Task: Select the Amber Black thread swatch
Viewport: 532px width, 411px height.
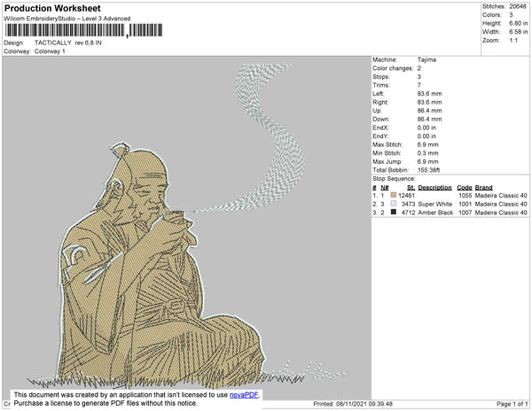Action: point(393,212)
